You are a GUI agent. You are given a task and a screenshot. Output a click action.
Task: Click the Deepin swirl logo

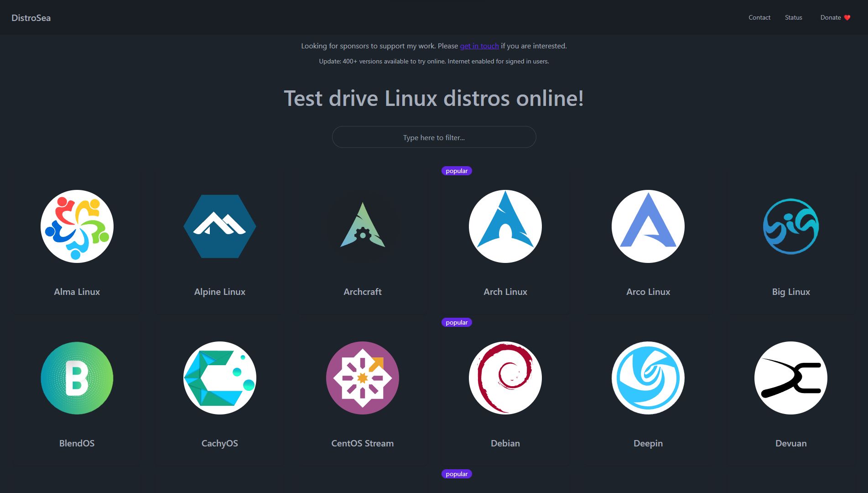[648, 378]
